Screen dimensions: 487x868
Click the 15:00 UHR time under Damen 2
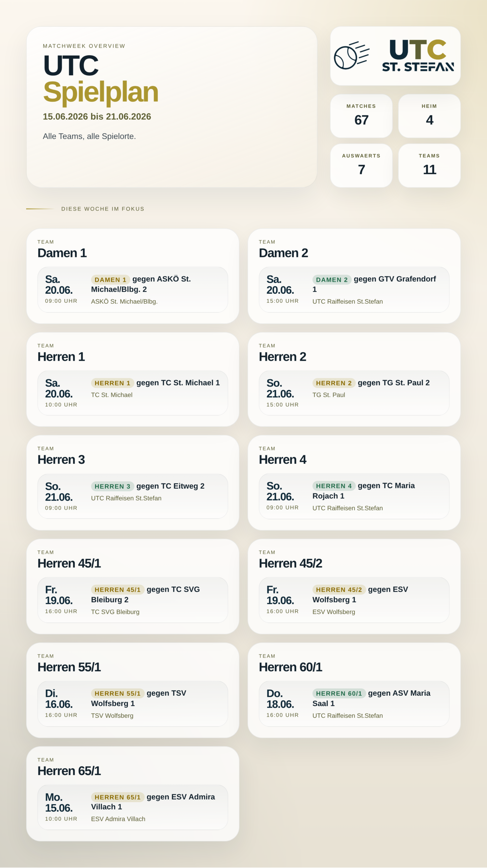[x=283, y=301]
